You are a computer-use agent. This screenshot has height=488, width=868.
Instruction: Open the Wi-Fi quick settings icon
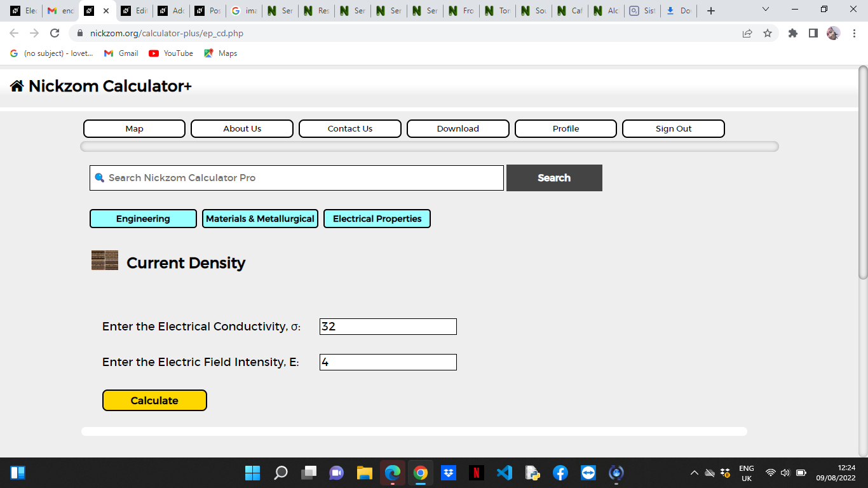[771, 473]
